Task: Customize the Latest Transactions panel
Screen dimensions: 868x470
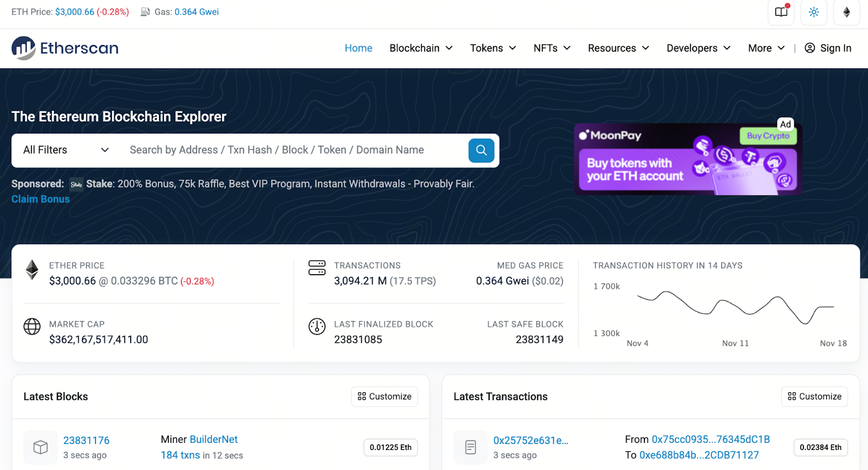Action: tap(814, 397)
